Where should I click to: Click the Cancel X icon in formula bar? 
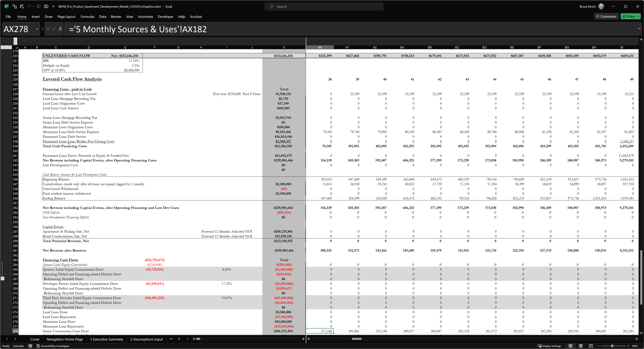tap(48, 29)
